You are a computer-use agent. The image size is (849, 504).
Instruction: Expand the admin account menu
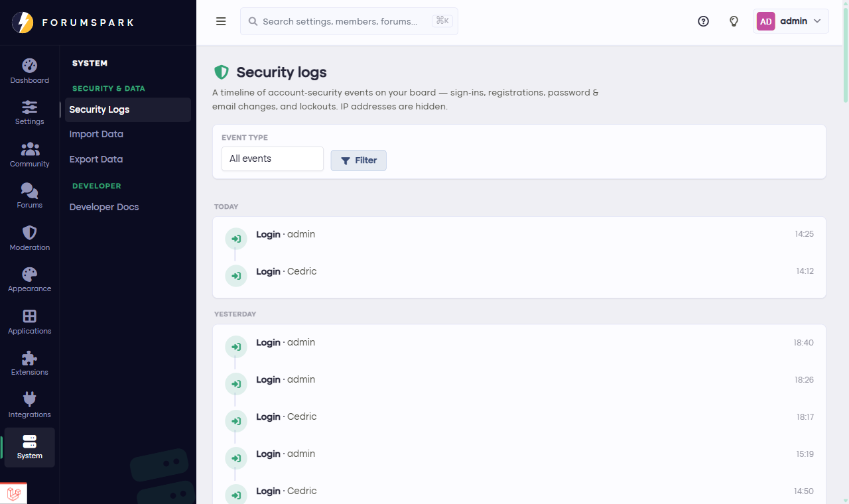pos(791,21)
